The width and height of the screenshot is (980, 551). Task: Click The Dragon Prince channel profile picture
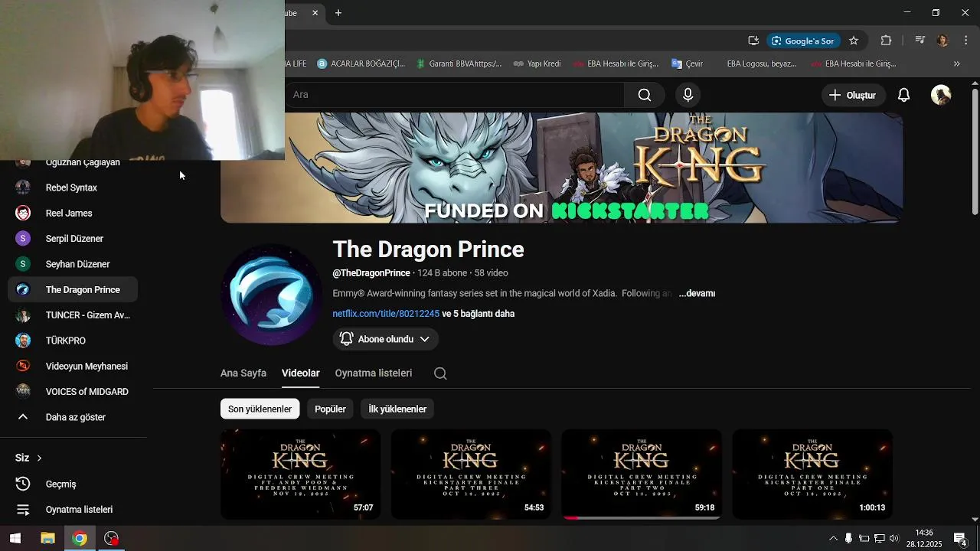[x=271, y=295]
